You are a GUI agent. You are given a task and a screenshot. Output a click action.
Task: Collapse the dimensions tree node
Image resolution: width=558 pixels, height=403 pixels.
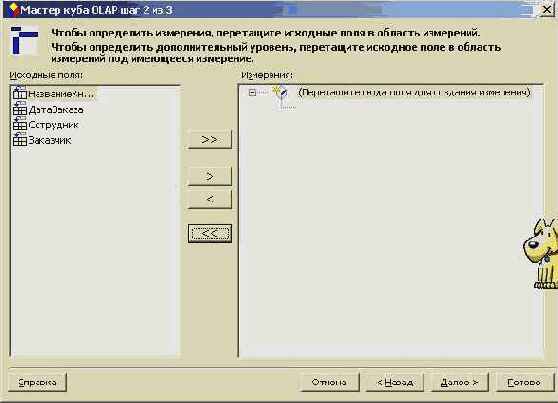point(252,93)
